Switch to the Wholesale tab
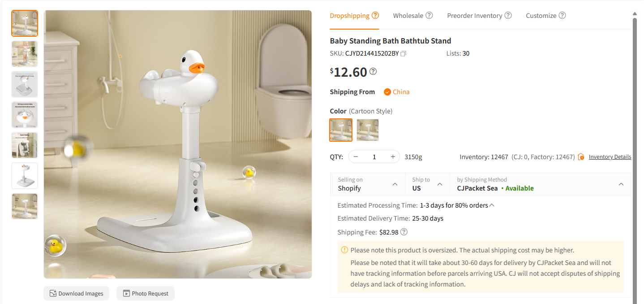 [x=408, y=15]
